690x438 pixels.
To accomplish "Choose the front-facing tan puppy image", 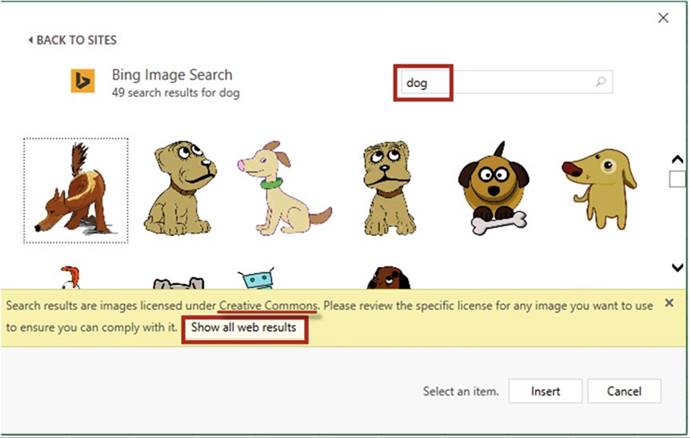I will [388, 187].
